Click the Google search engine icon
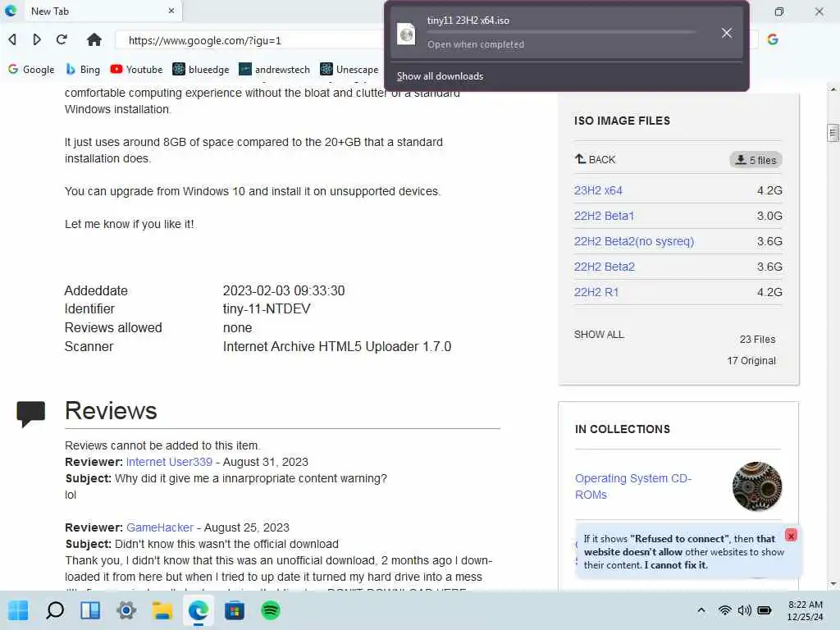 click(773, 39)
